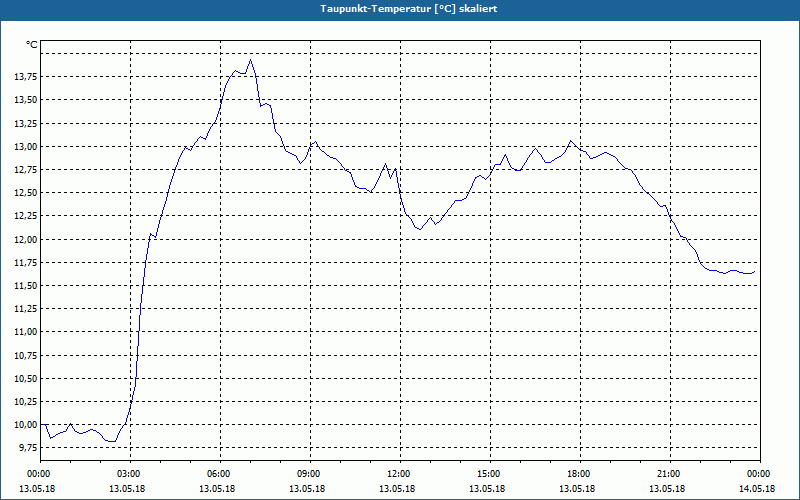Pick the 13.05.18 date under 18:00
The height and width of the screenshot is (500, 800).
click(577, 489)
